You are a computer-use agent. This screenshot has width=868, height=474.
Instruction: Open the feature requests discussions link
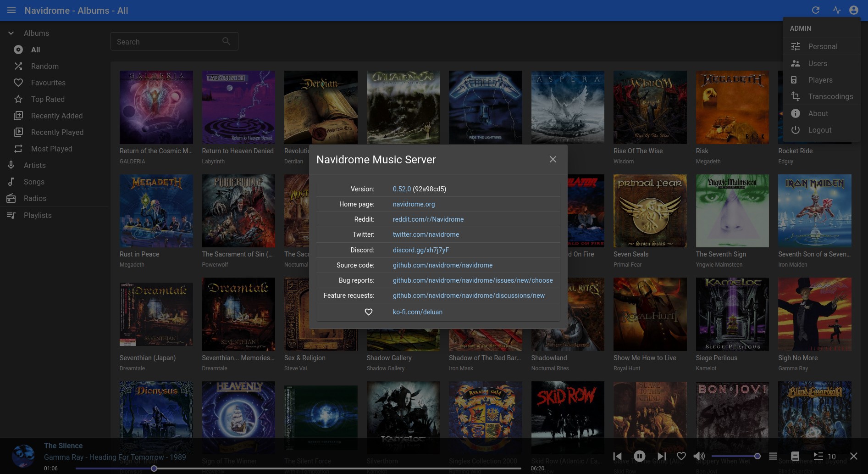pos(469,296)
